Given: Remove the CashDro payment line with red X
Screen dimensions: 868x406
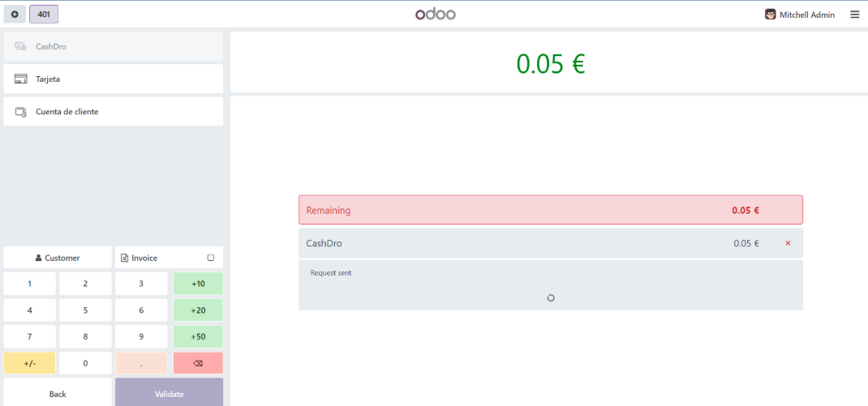Looking at the screenshot, I should (788, 243).
